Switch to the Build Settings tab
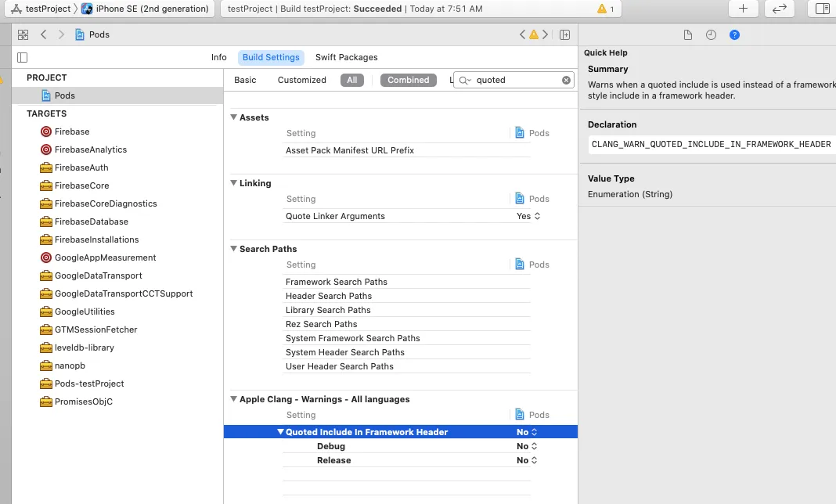 tap(271, 57)
